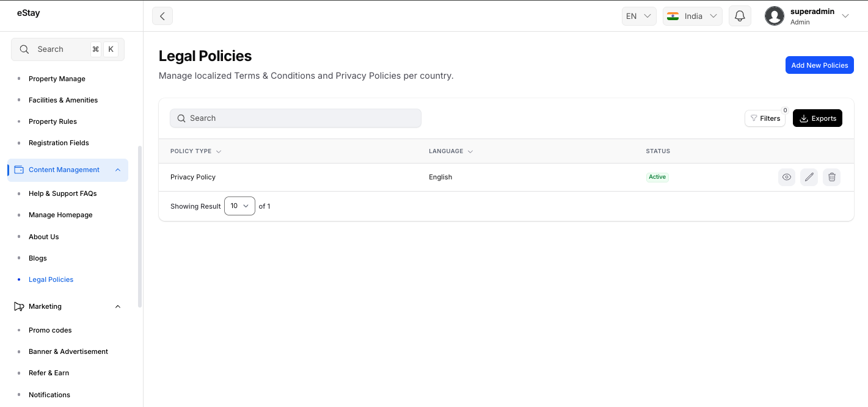
Task: Sort by Language column chevron
Action: (470, 151)
